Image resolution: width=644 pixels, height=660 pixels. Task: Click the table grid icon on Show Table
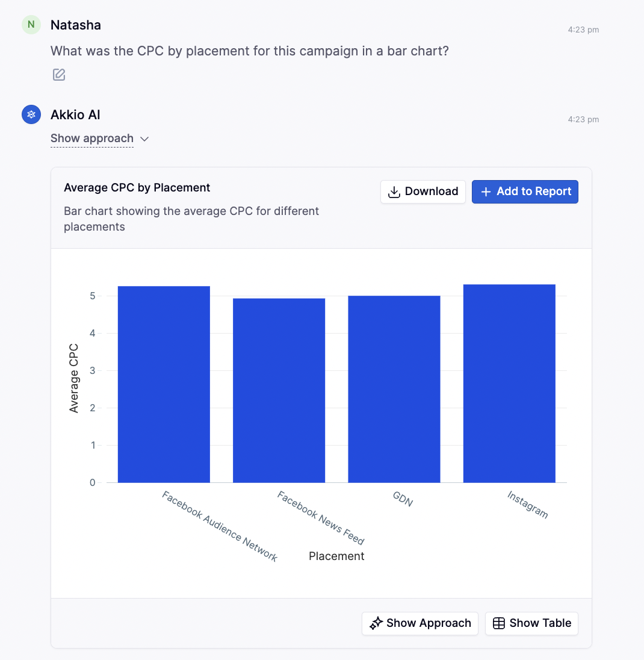tap(499, 623)
